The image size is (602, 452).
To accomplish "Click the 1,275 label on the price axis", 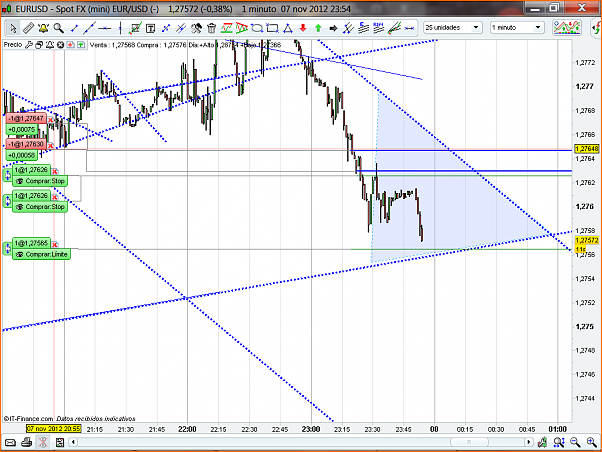I will (x=585, y=327).
